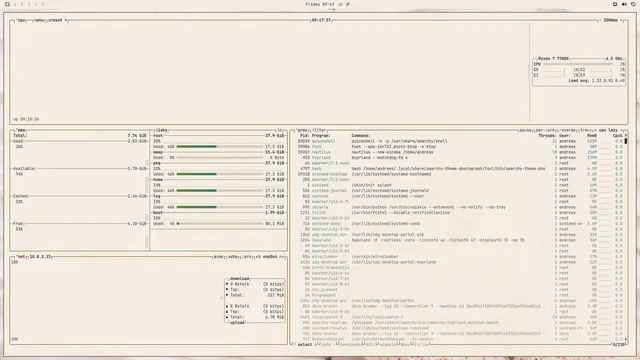Click the Load avg readout

(596, 81)
